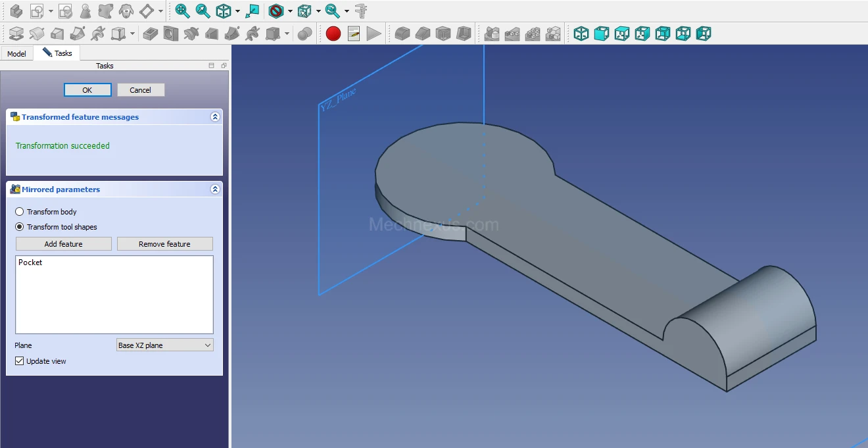Toggle the Update view checkbox
Image resolution: width=868 pixels, height=448 pixels.
(x=20, y=361)
